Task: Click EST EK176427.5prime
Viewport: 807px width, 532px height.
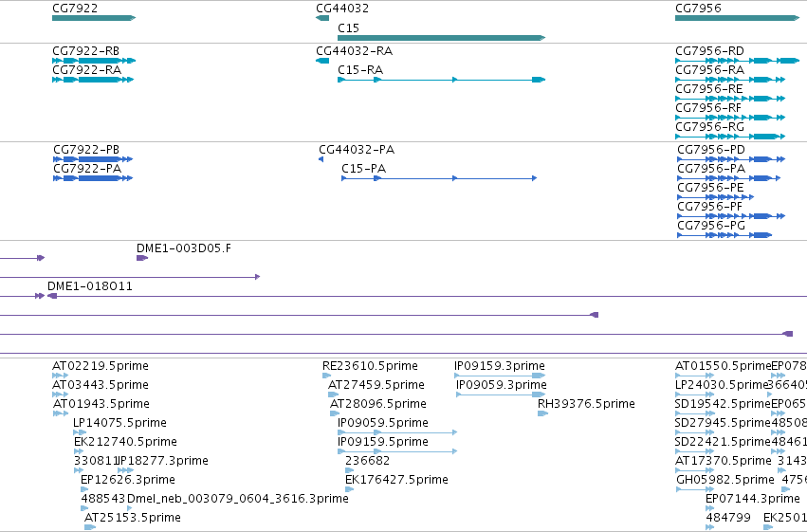Action: click(396, 480)
